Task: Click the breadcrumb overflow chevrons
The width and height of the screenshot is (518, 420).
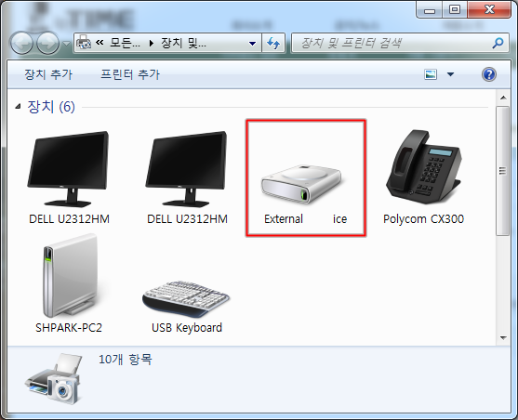Action: click(x=100, y=43)
